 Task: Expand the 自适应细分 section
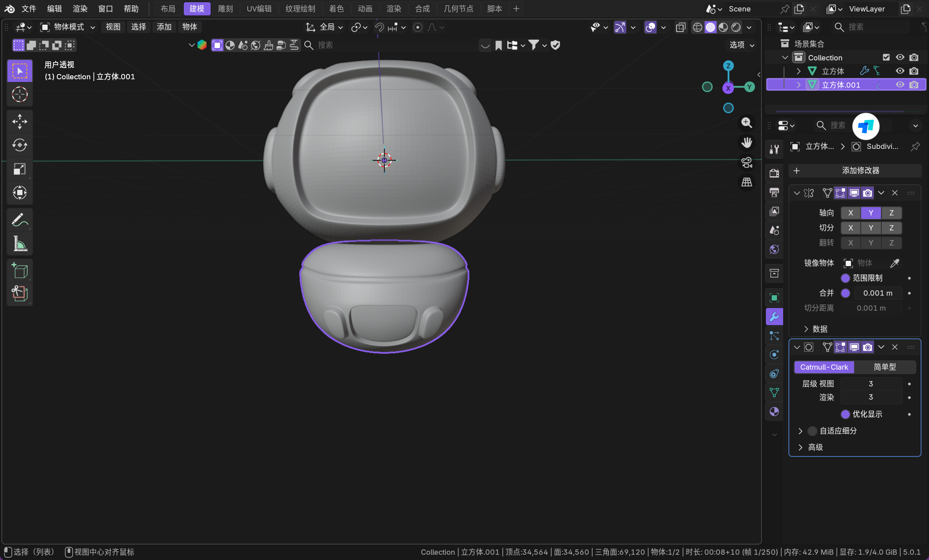(800, 431)
